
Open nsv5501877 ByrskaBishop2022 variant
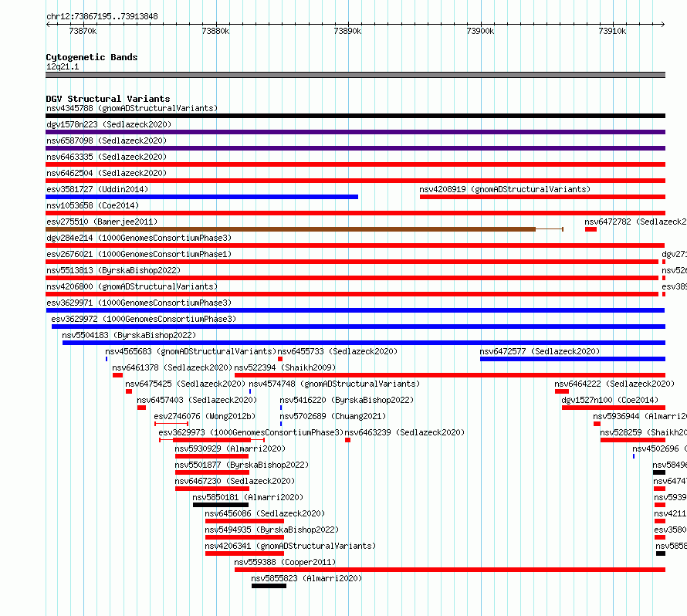pyautogui.click(x=242, y=465)
